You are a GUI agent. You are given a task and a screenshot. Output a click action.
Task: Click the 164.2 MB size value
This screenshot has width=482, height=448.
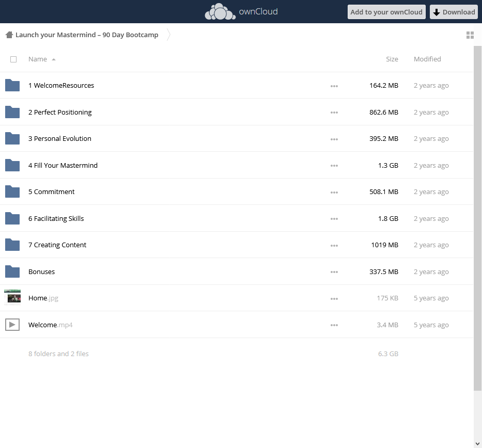(384, 85)
